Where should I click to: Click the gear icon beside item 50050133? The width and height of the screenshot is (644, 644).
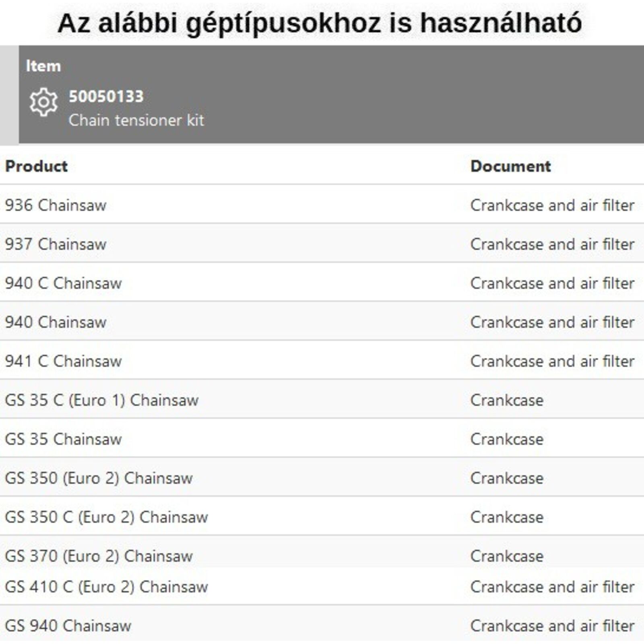[x=43, y=102]
